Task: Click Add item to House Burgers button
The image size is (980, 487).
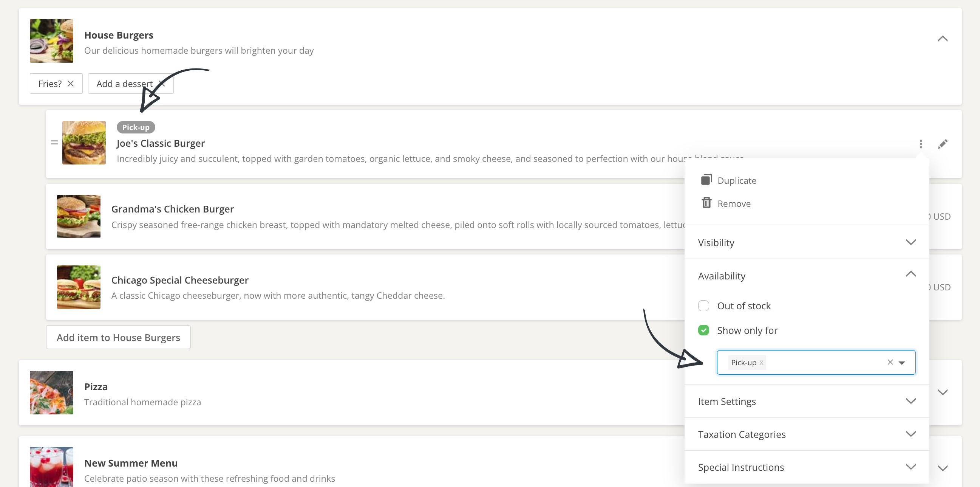Action: click(118, 337)
